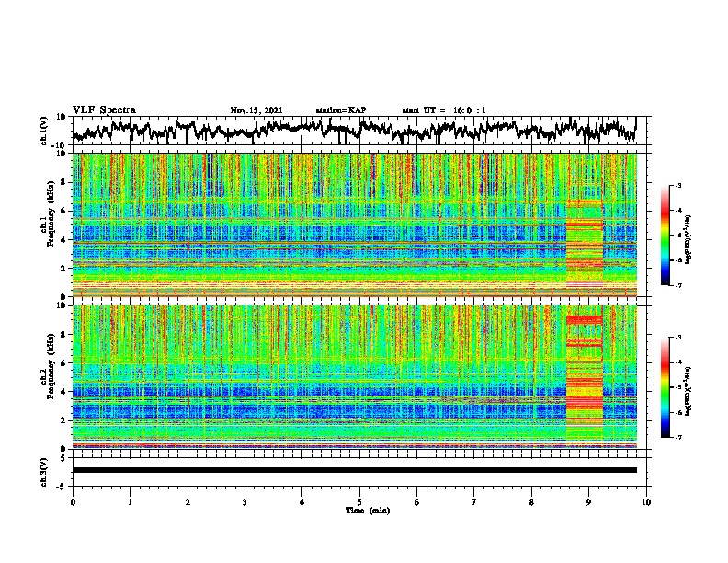Select the date text "Nov.15, 2021"

pyautogui.click(x=256, y=110)
